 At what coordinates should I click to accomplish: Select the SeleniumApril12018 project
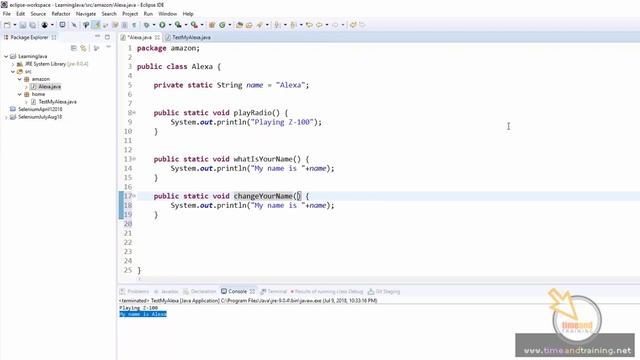coord(40,109)
